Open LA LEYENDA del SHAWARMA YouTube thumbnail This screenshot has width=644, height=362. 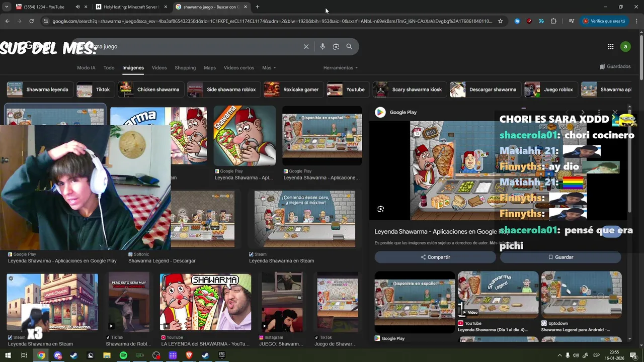tap(205, 302)
